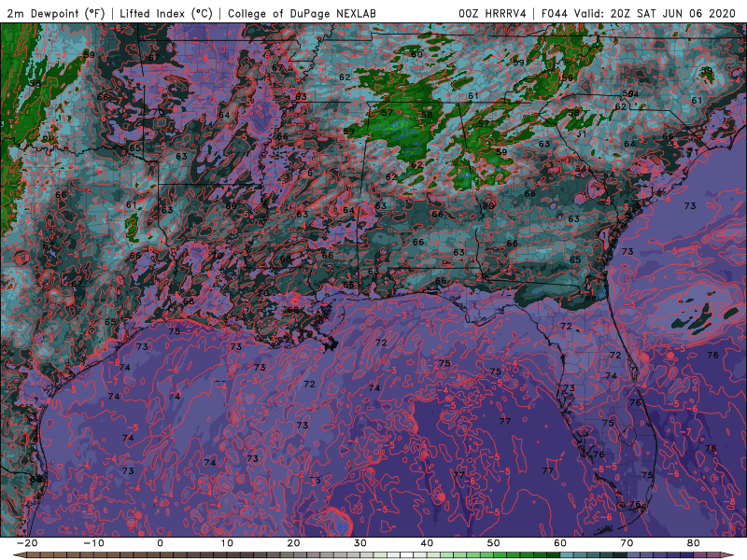Click the dewpoint value 78 east of Florida

711,448
